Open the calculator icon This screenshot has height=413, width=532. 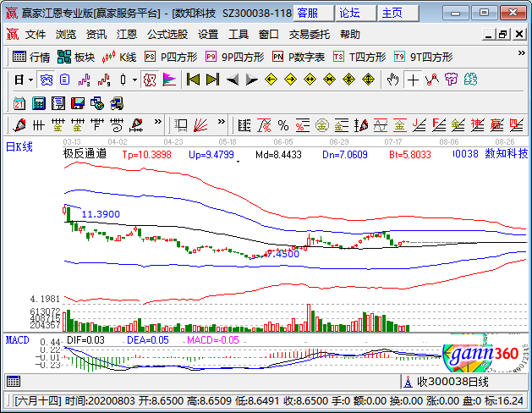pyautogui.click(x=39, y=103)
